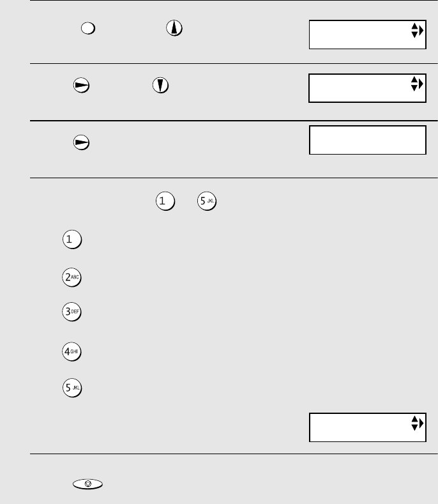The width and height of the screenshot is (438, 504).
Task: Click the arrow indicators in the topmost display
Action: tap(417, 30)
